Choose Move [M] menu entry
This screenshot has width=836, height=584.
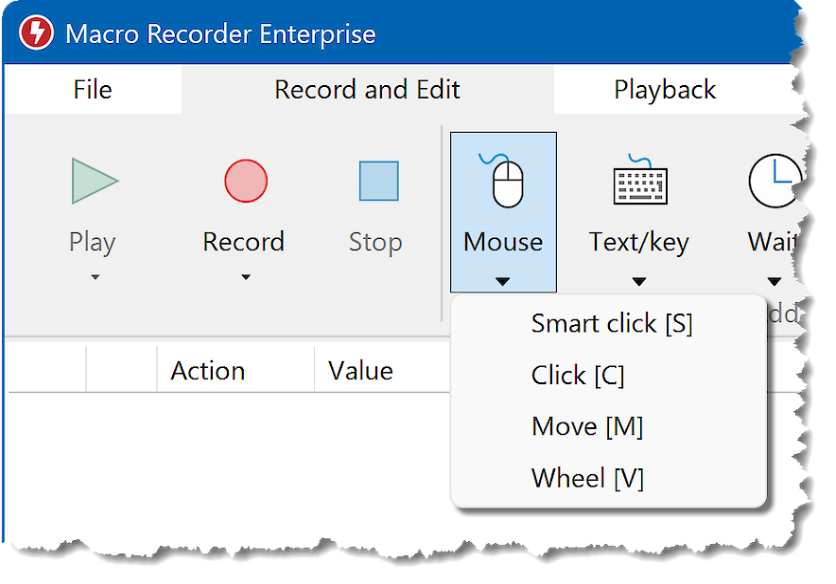point(608,426)
